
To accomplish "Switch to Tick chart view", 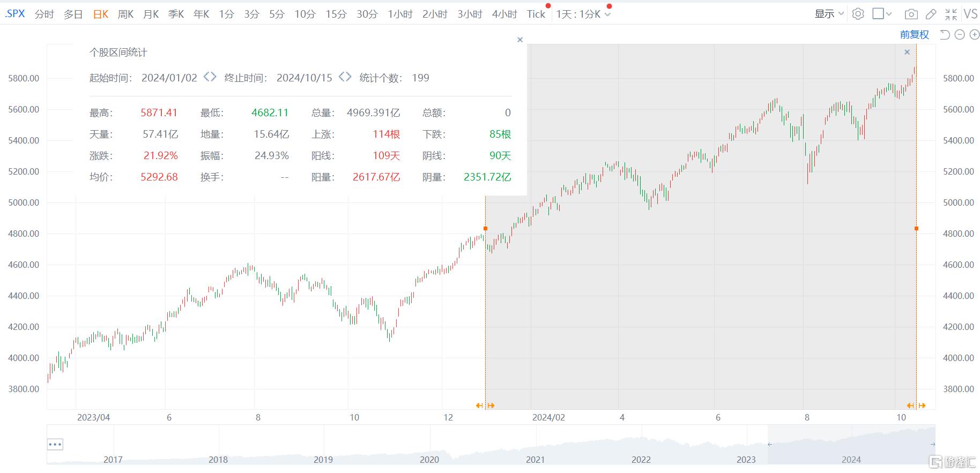I will [536, 14].
